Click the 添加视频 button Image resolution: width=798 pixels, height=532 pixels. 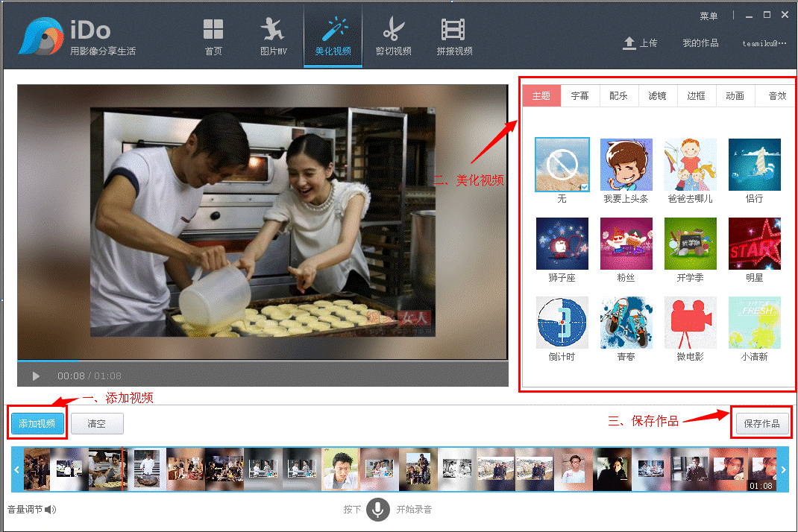pos(37,423)
